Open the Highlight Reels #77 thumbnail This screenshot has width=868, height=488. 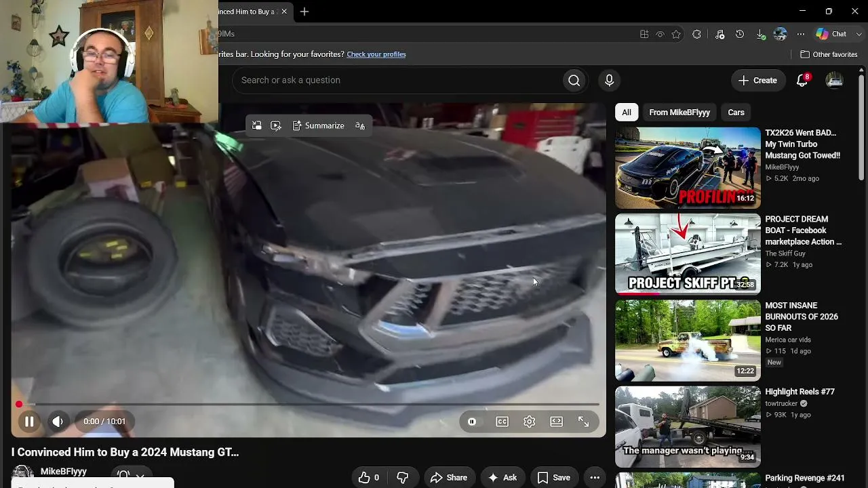pyautogui.click(x=688, y=426)
